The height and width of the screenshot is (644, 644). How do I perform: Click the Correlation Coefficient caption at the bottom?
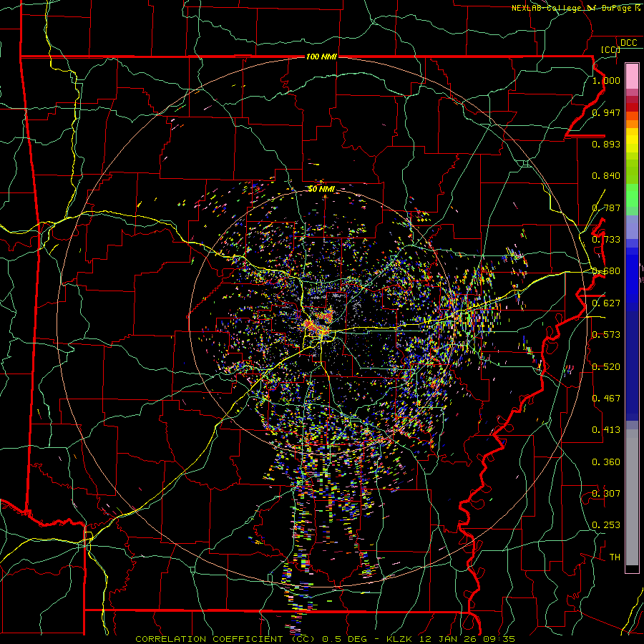(x=326, y=639)
